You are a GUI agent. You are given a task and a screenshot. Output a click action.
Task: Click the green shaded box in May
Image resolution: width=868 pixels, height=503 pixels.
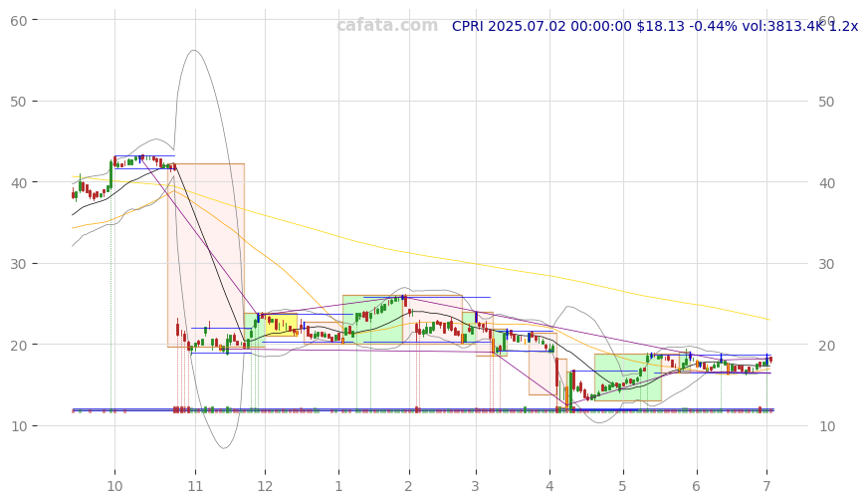(x=628, y=377)
